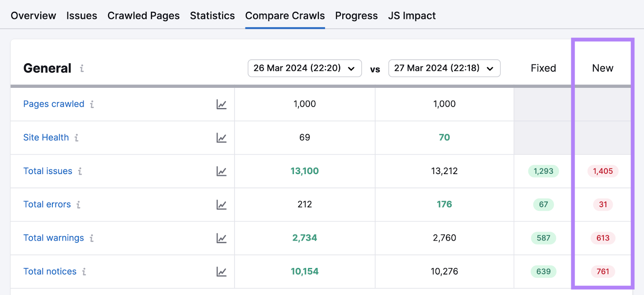Viewport: 644px width, 295px height.
Task: Click the 613 new warnings badge
Action: pos(603,238)
